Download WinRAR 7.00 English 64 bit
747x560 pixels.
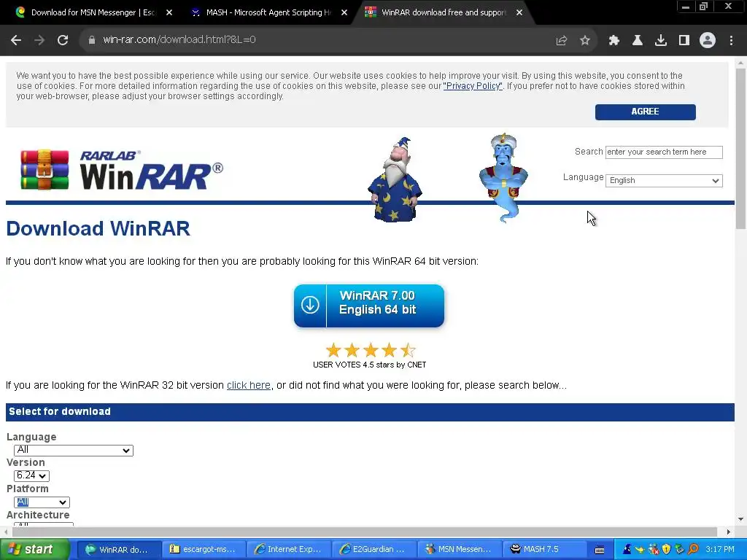click(x=369, y=306)
